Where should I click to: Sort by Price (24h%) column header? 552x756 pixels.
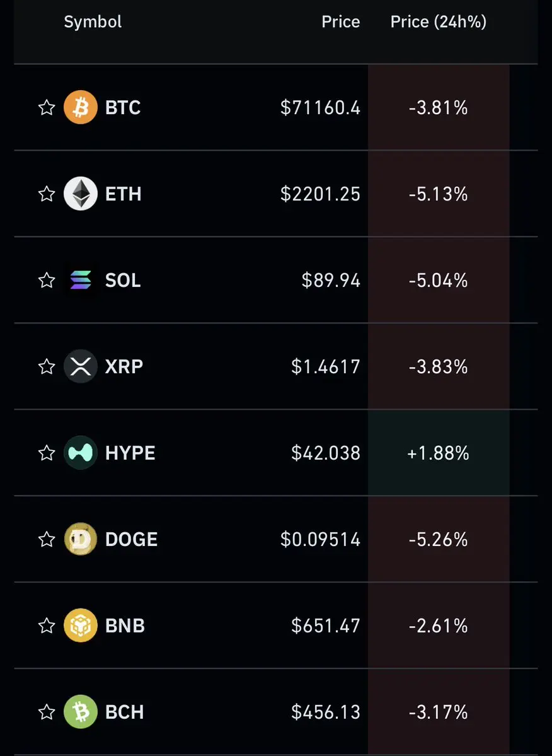[x=438, y=21]
